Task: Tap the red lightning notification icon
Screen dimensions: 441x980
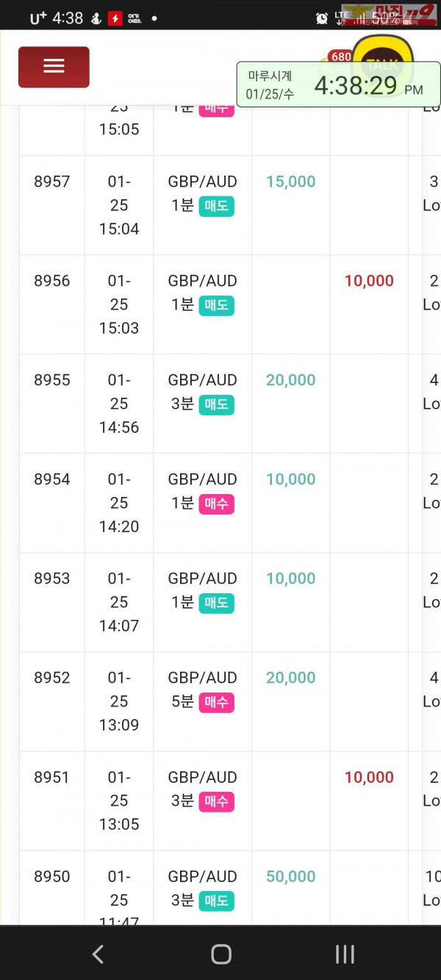Action: pos(115,18)
